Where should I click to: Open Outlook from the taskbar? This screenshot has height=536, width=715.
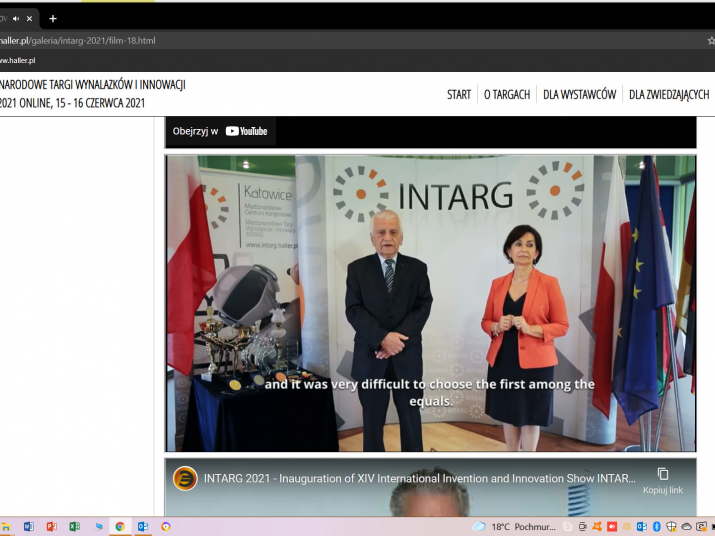(x=143, y=526)
